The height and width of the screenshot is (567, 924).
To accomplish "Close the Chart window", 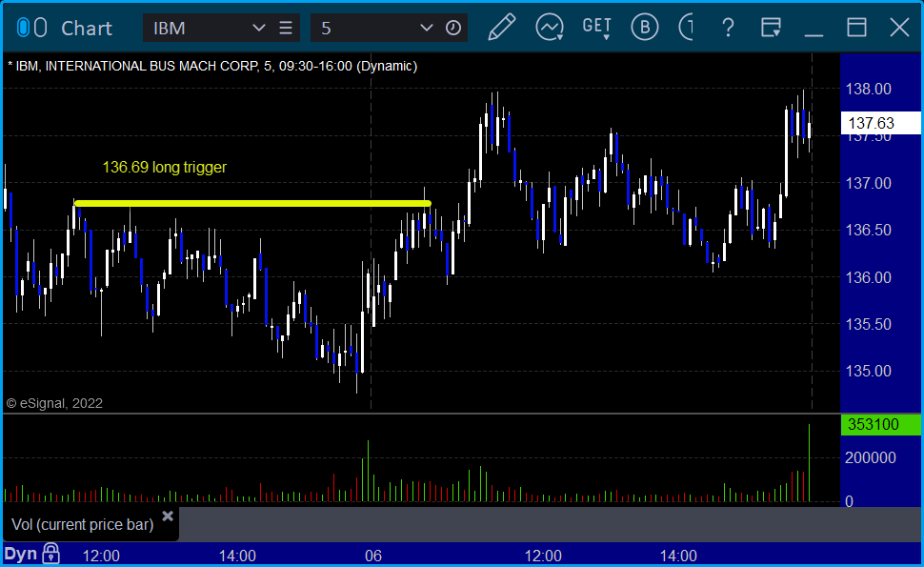I will [x=900, y=28].
